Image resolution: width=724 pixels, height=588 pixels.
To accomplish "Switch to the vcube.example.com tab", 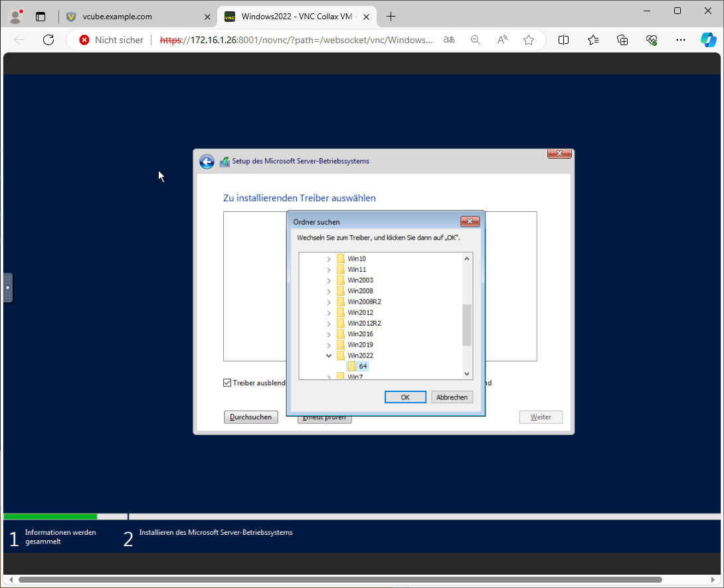I will [x=137, y=17].
